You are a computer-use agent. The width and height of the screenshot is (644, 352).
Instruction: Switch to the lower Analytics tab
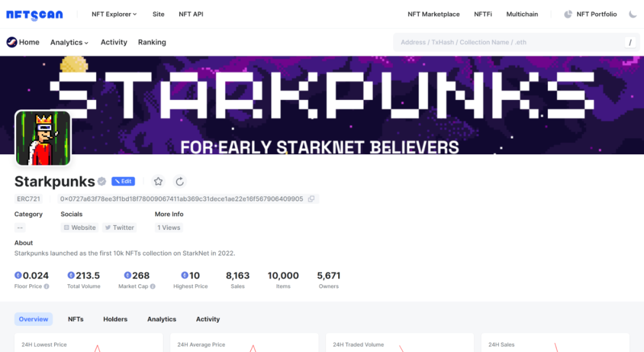click(x=162, y=319)
